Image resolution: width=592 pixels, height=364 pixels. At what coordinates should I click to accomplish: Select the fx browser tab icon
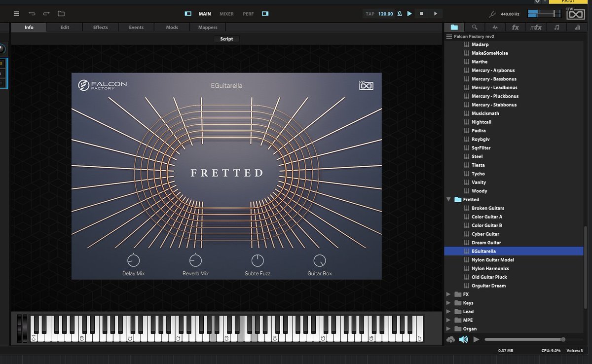tap(516, 27)
